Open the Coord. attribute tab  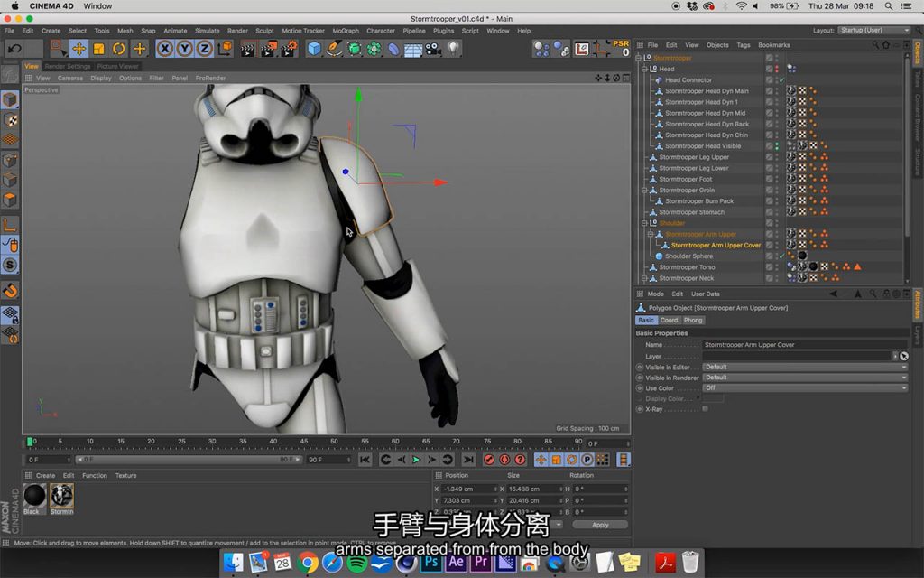tap(669, 321)
